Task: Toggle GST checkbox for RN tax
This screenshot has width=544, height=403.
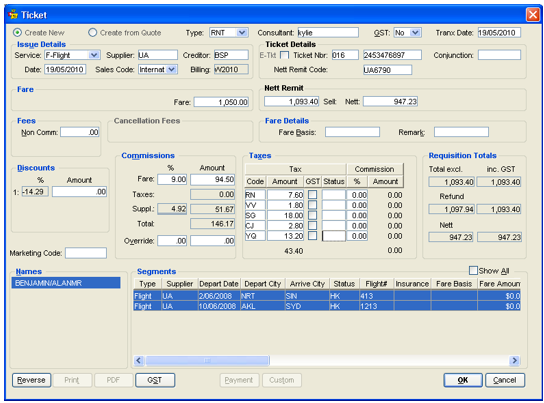Action: pyautogui.click(x=313, y=195)
